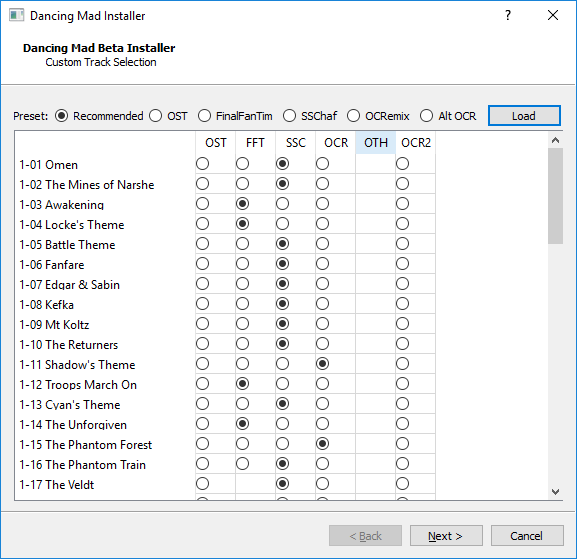Set 1-12 Troops March On to OCR2
Image resolution: width=577 pixels, height=559 pixels.
(x=403, y=384)
